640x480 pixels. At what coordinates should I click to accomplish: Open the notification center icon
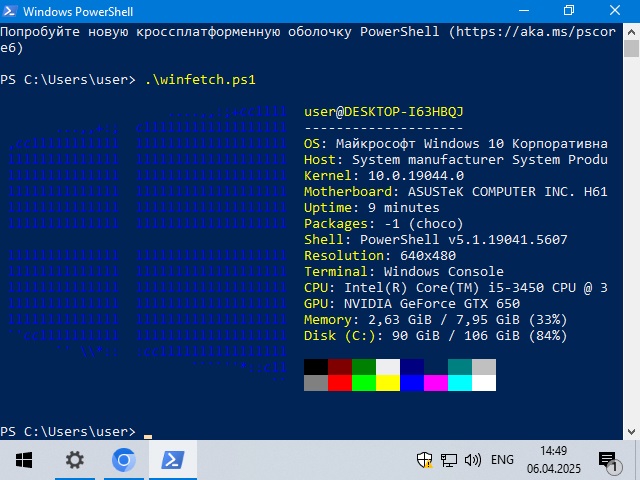[x=609, y=462]
